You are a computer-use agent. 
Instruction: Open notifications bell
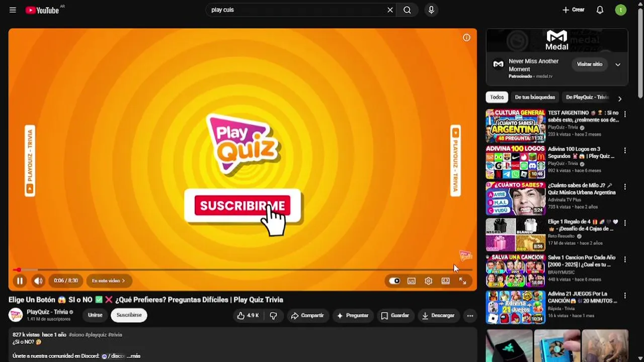(600, 10)
